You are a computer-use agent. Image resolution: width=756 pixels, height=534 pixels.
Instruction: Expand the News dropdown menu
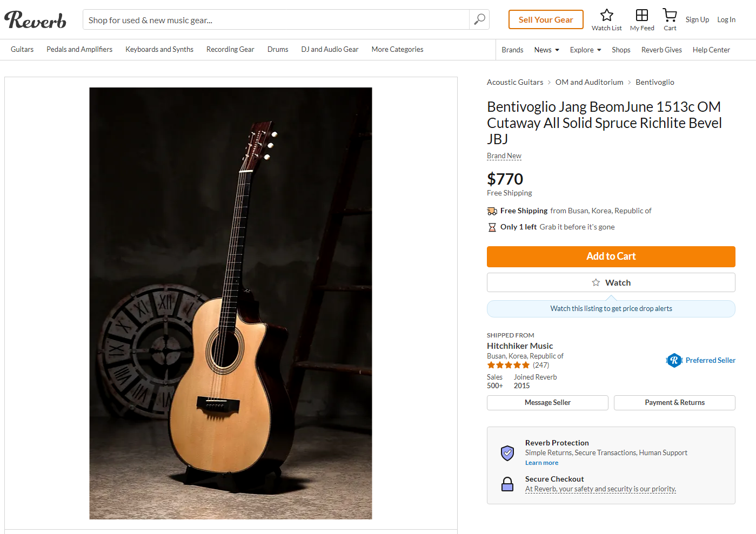(x=547, y=50)
